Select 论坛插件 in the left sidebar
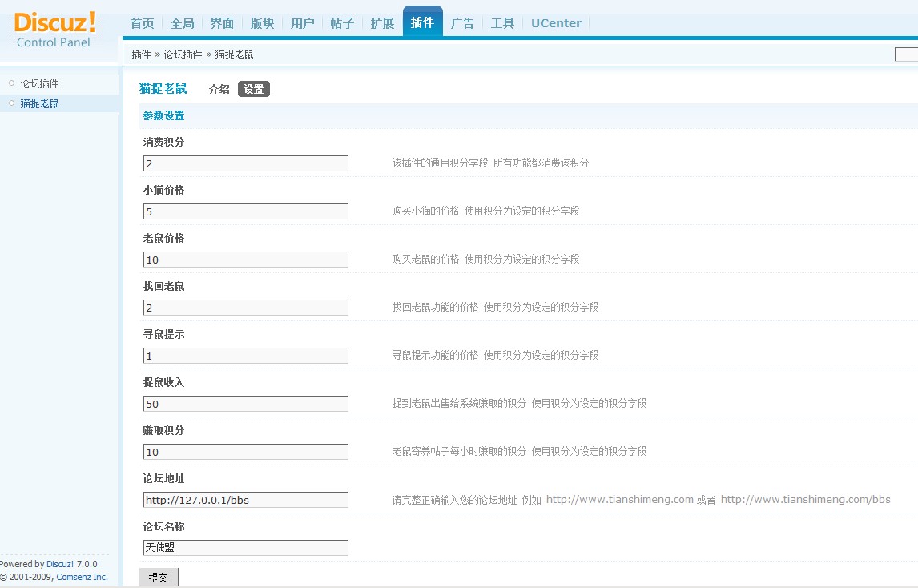The width and height of the screenshot is (918, 588). coord(39,83)
